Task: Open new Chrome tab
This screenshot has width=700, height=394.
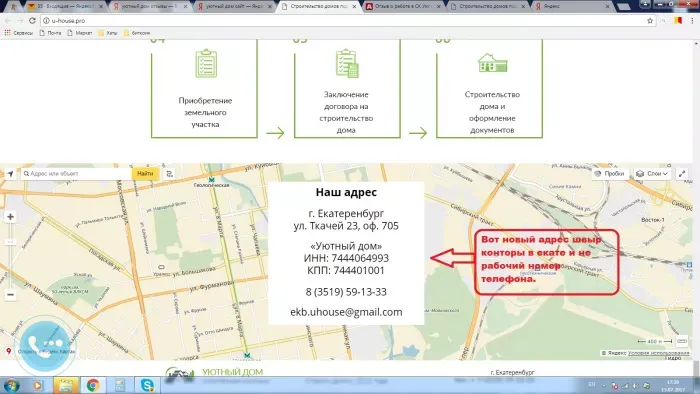Action: pyautogui.click(x=624, y=7)
